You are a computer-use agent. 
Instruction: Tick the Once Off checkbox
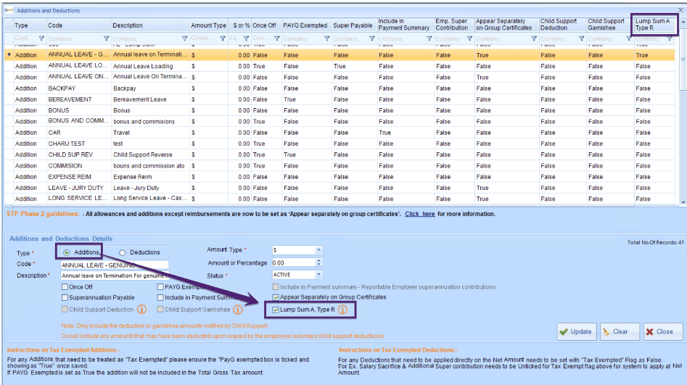tap(65, 287)
